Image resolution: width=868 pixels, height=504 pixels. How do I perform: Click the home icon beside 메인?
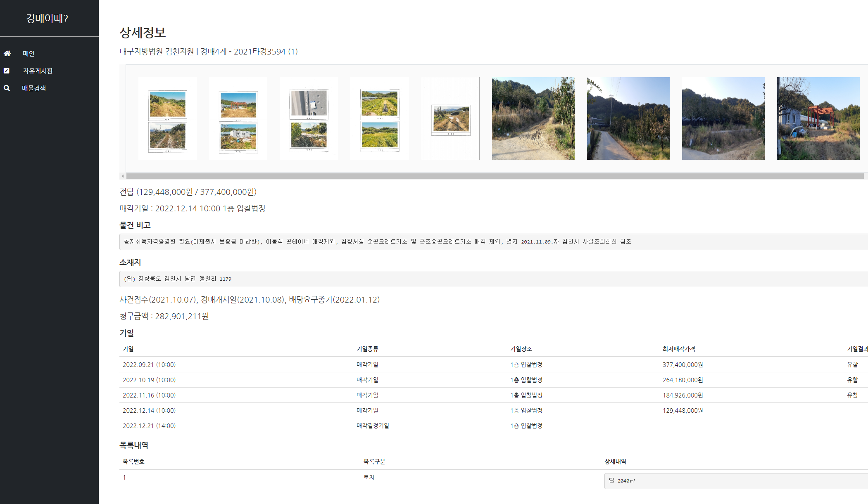(x=7, y=53)
